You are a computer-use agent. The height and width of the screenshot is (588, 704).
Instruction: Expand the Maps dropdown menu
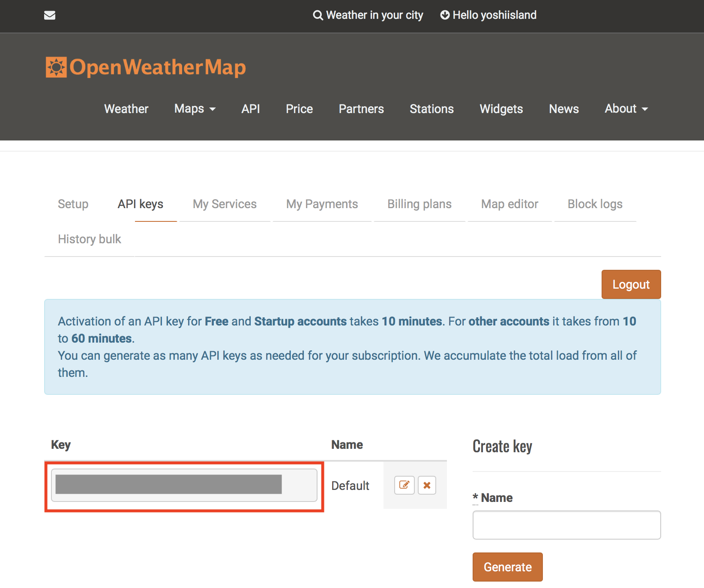[195, 109]
